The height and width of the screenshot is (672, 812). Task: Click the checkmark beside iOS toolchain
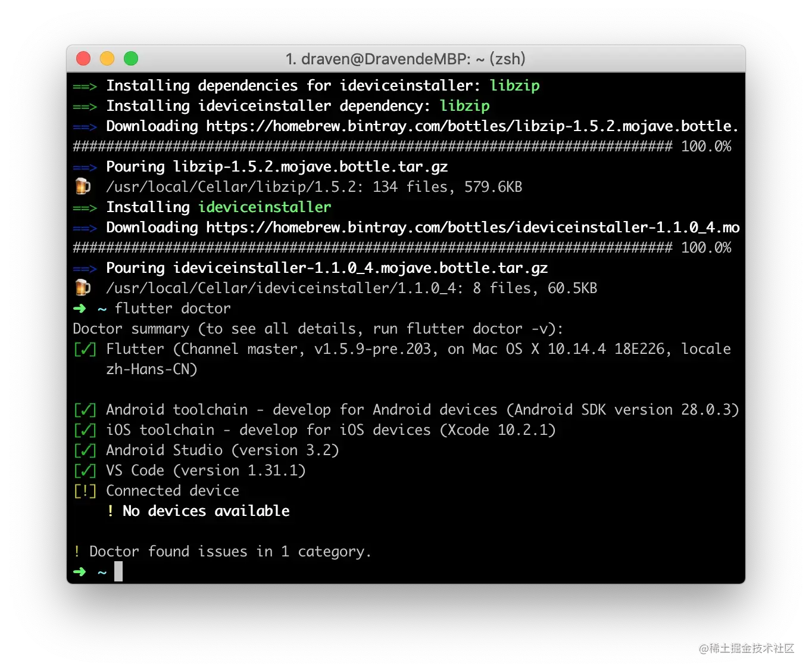point(85,430)
